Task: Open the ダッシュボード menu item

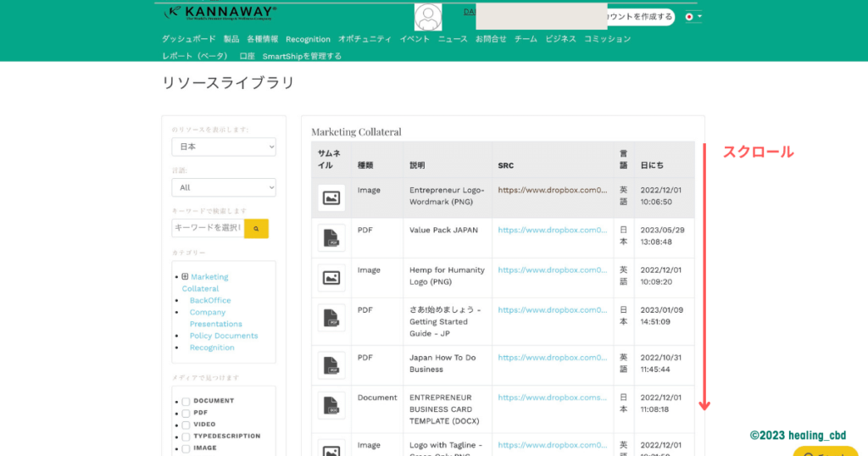Action: point(189,39)
